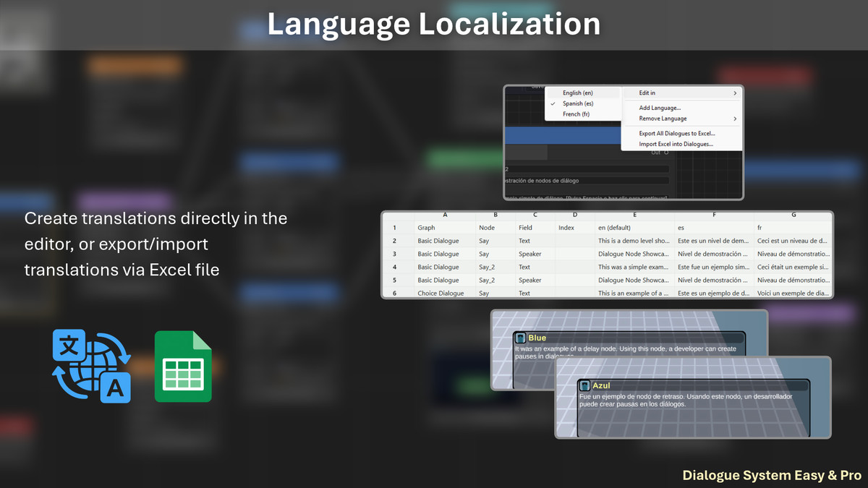Click the "This was a simple exam..." cell
Screen dimensions: 868x488
634,267
